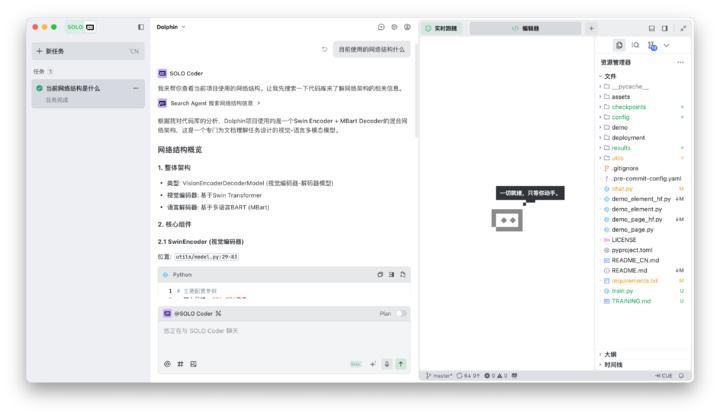The width and height of the screenshot is (720, 417).
Task: Open the search icon in explorer toolbar
Action: [635, 45]
